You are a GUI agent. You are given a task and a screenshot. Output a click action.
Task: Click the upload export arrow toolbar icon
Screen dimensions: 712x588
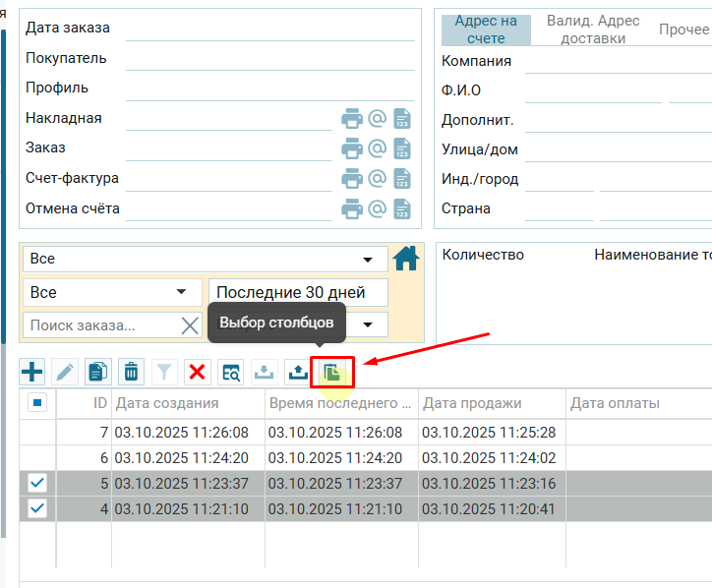(297, 372)
